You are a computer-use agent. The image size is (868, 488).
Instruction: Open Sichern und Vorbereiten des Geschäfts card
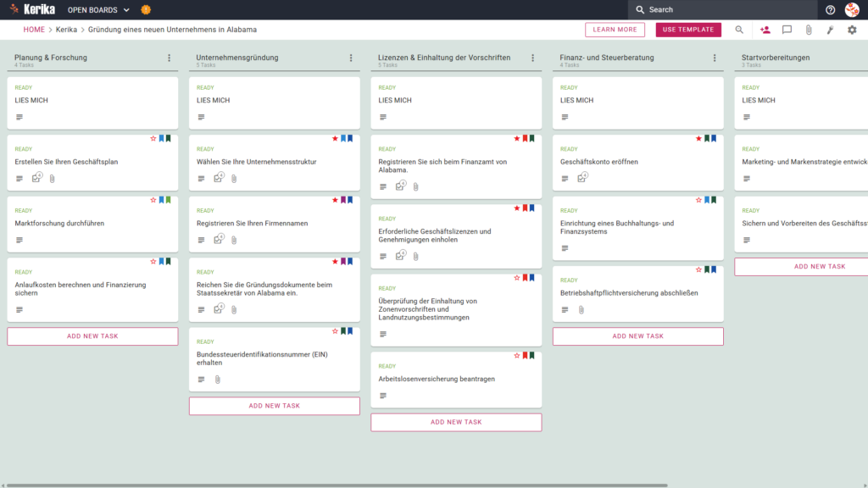coord(801,225)
